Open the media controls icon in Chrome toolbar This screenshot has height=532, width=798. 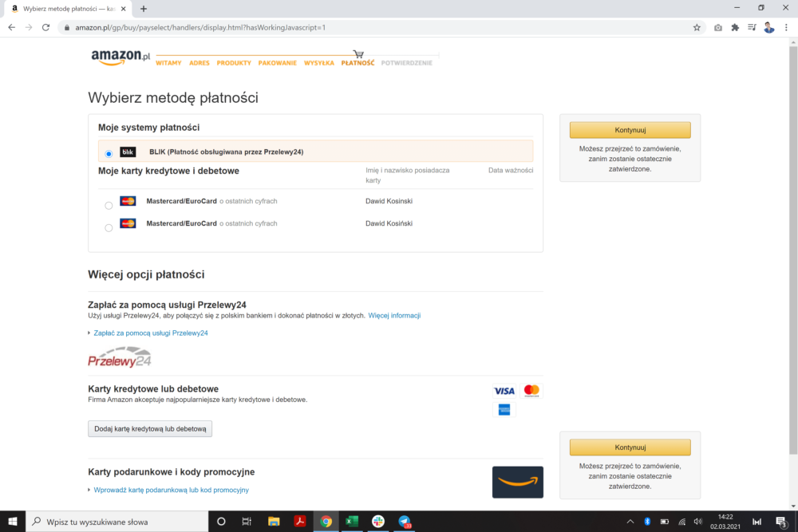[752, 27]
